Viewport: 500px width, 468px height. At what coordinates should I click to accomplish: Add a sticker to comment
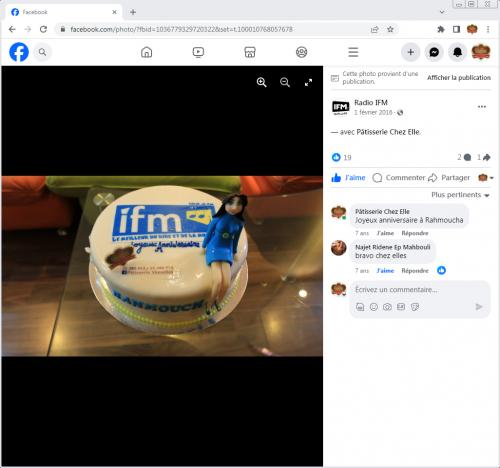(x=415, y=307)
